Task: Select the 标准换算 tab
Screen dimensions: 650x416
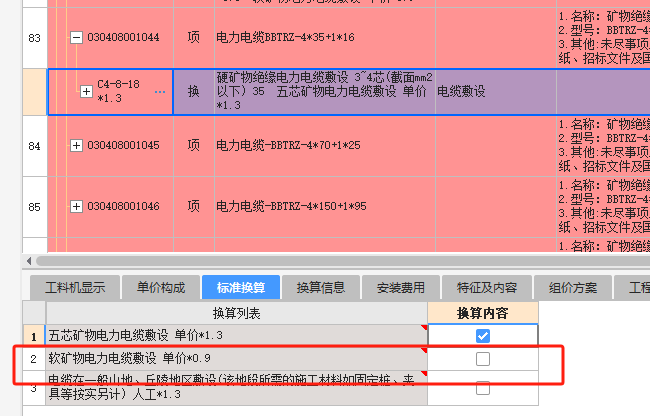Action: 241,288
